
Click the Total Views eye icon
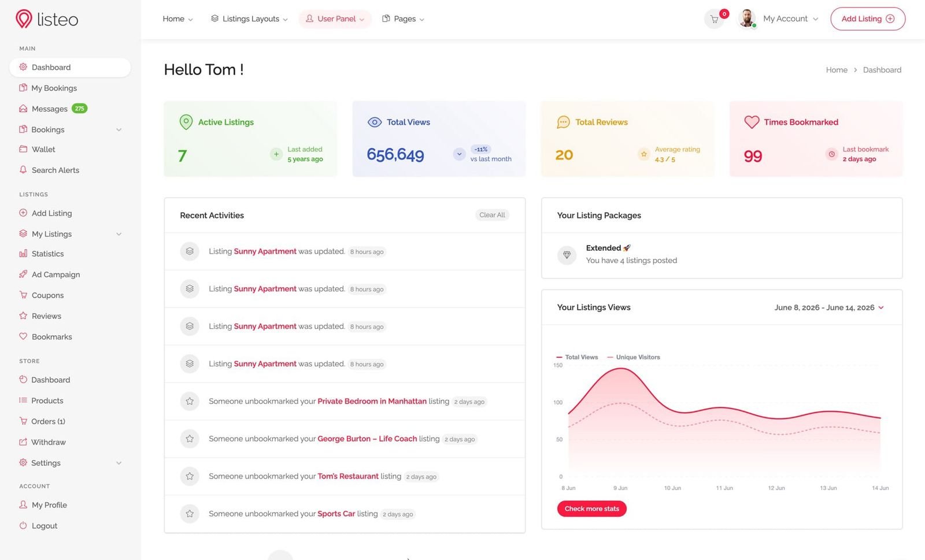[x=375, y=122]
